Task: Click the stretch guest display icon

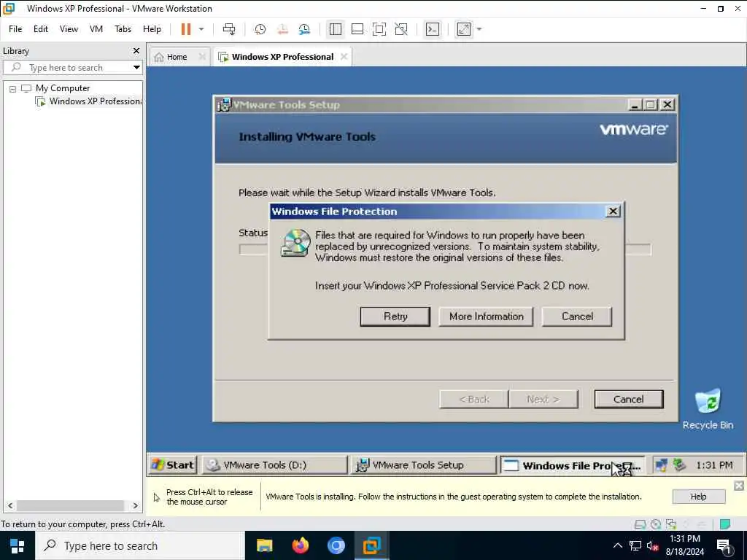Action: [464, 29]
